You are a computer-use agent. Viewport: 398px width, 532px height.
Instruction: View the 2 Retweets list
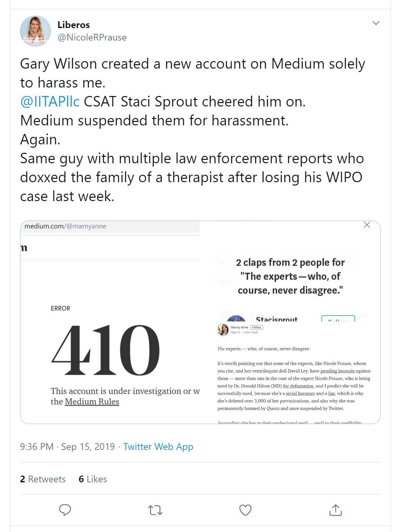click(43, 479)
